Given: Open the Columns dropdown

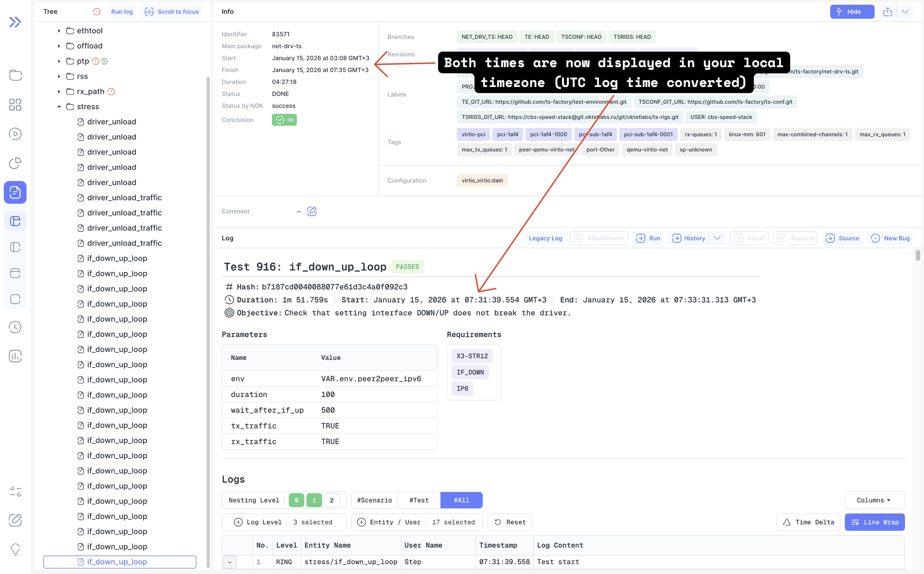Looking at the screenshot, I should coord(874,500).
